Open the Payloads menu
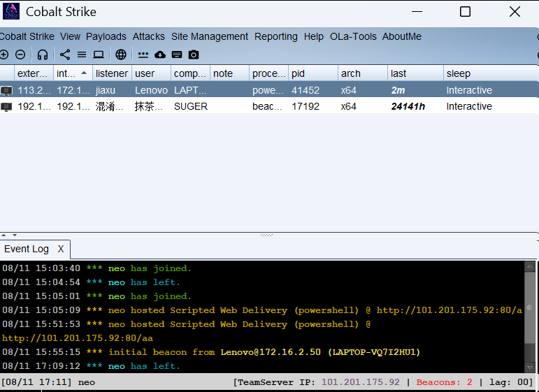539x392 pixels. 106,36
